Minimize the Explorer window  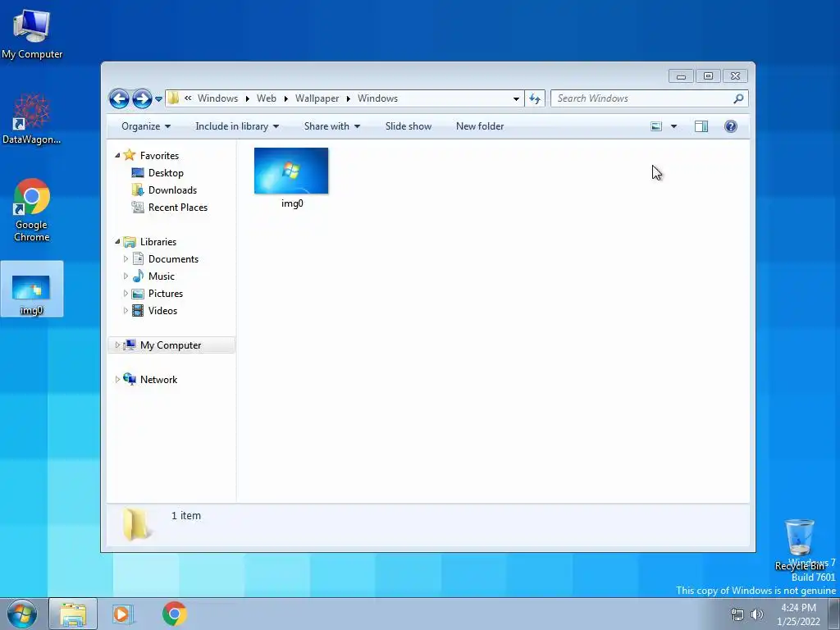[x=681, y=76]
